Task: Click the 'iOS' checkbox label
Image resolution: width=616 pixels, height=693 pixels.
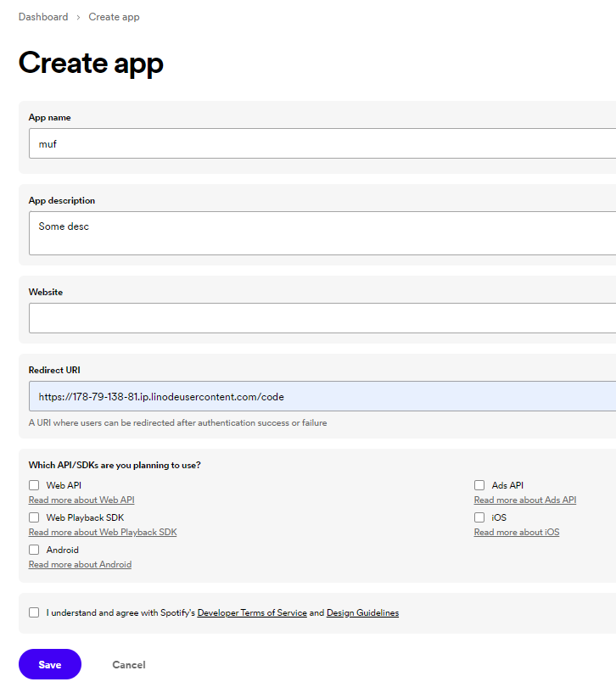Action: [499, 517]
